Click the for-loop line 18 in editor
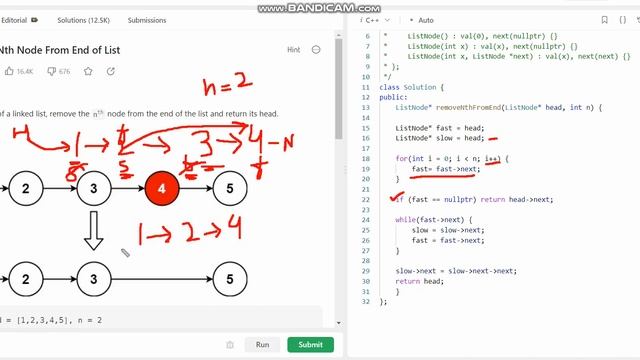 (452, 159)
